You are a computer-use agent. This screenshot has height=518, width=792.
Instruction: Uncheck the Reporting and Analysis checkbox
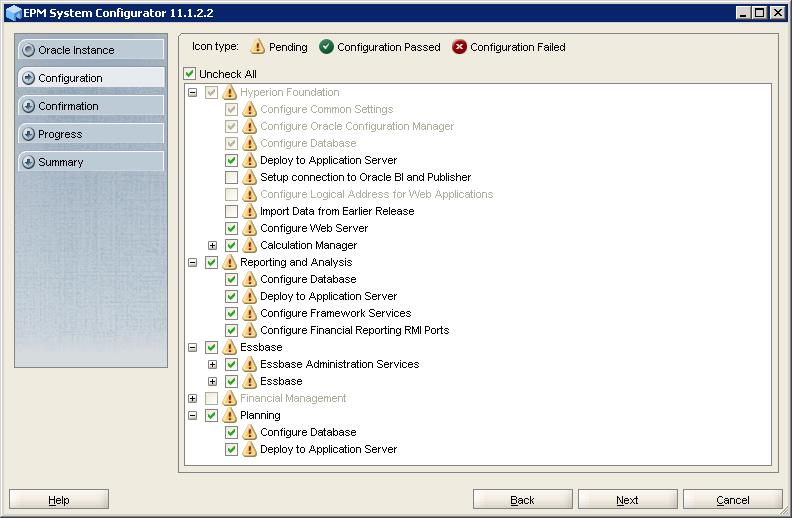(x=211, y=263)
